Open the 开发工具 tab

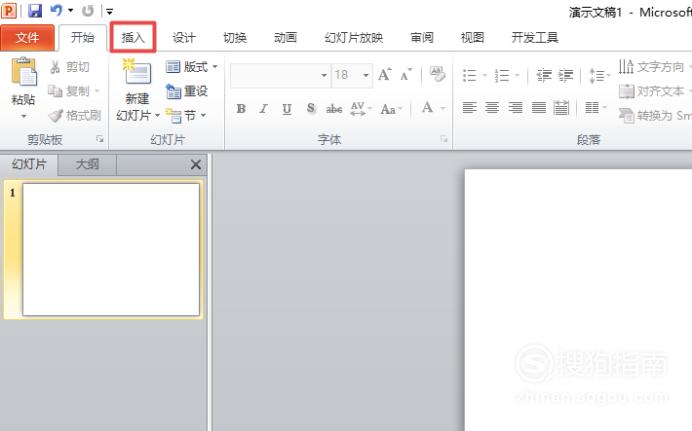point(535,38)
